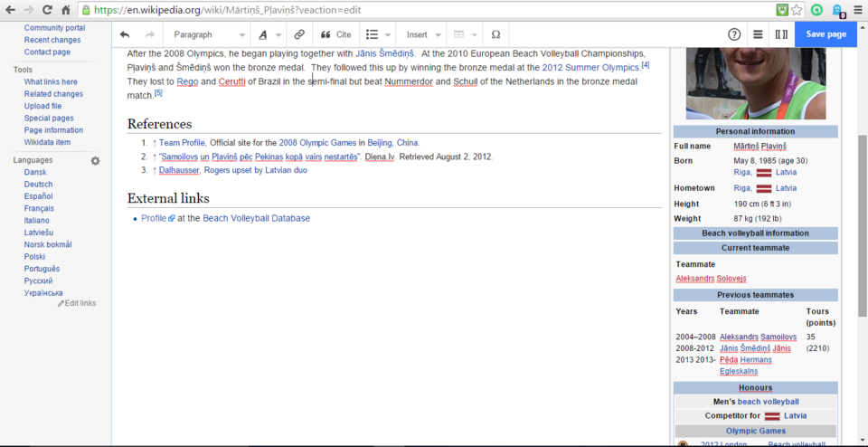Screen dimensions: 868x447
Task: Open the Paragraph format dropdown
Action: (207, 34)
